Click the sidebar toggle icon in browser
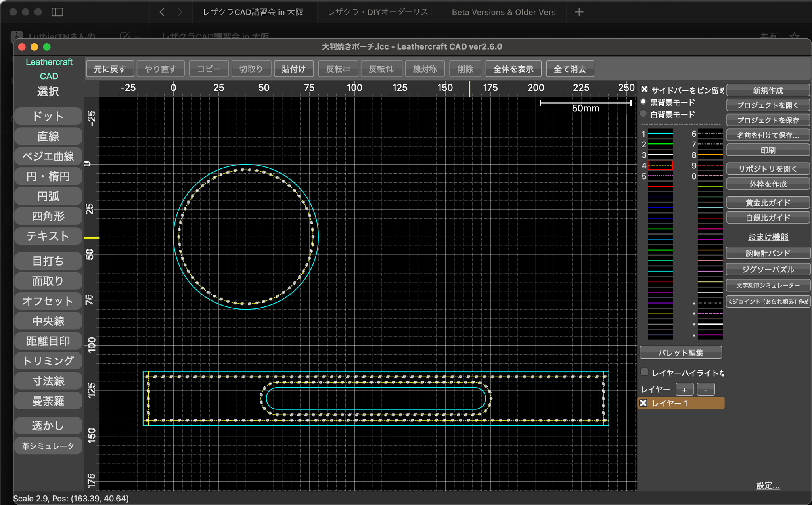 [x=57, y=12]
